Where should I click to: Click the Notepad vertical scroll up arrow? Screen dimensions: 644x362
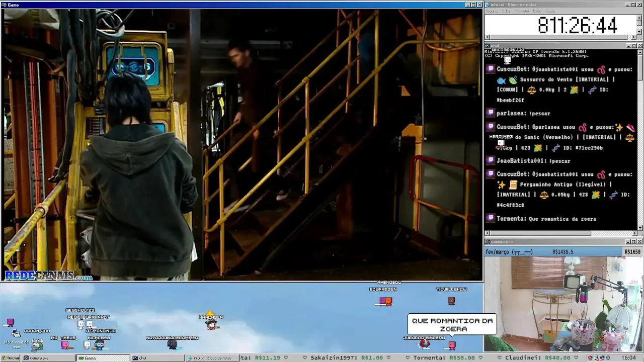tap(640, 17)
